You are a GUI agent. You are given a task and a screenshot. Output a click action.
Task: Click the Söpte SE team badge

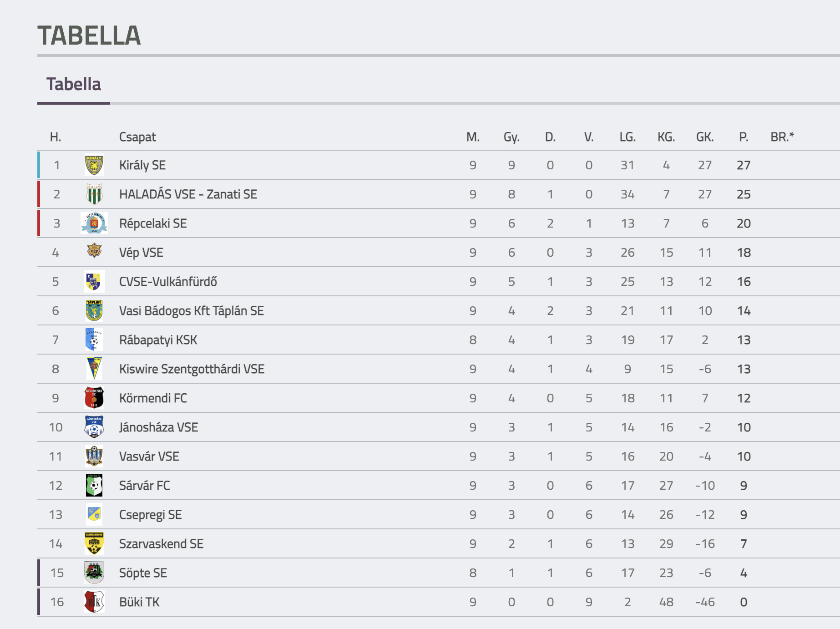coord(94,573)
